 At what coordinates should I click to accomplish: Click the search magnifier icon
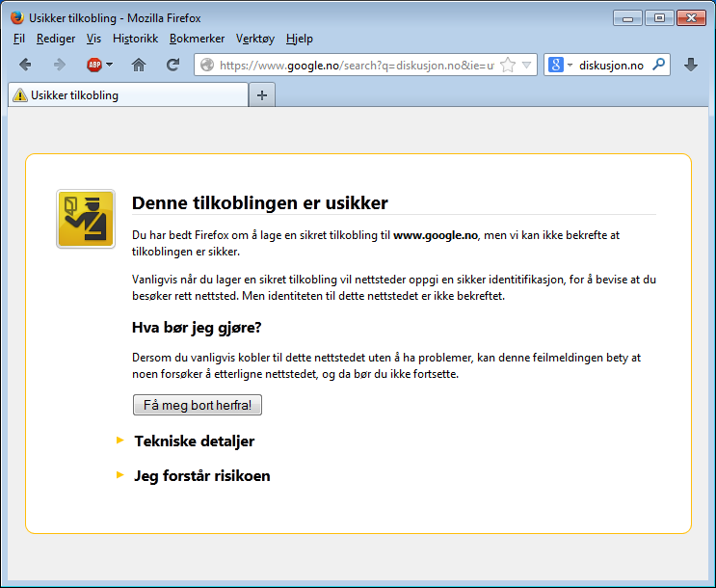(x=658, y=65)
